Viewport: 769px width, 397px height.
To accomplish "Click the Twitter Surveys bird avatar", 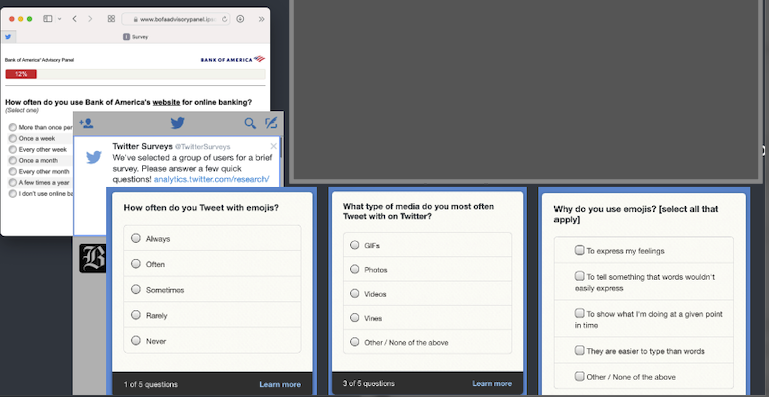I will [x=94, y=158].
